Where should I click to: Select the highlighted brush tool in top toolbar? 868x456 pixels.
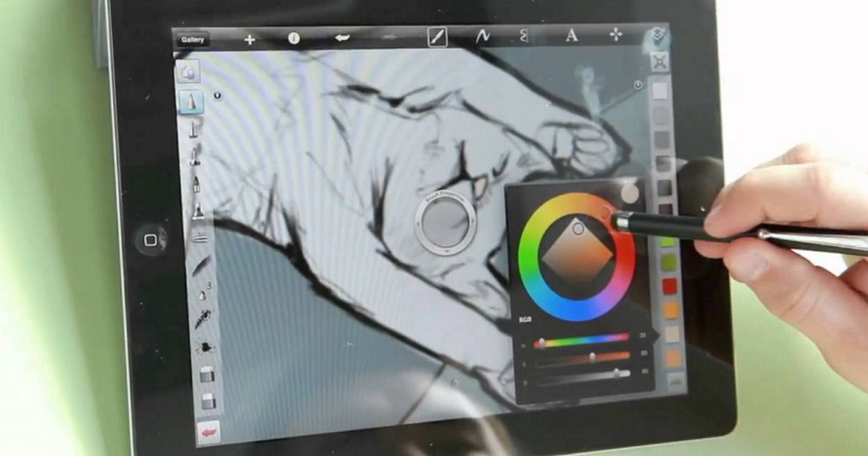pyautogui.click(x=437, y=37)
